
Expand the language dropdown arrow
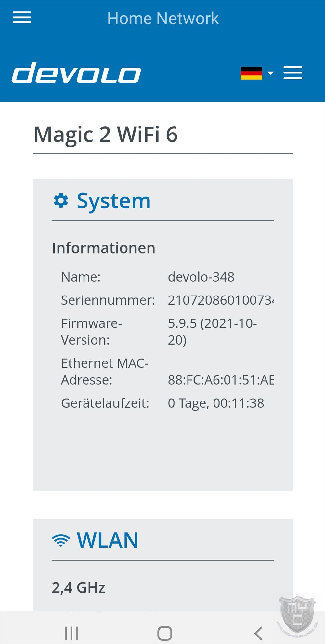[270, 73]
